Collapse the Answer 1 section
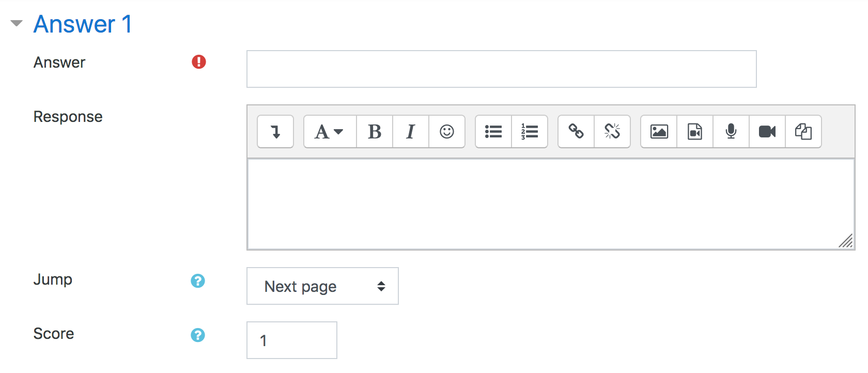 pyautogui.click(x=17, y=23)
